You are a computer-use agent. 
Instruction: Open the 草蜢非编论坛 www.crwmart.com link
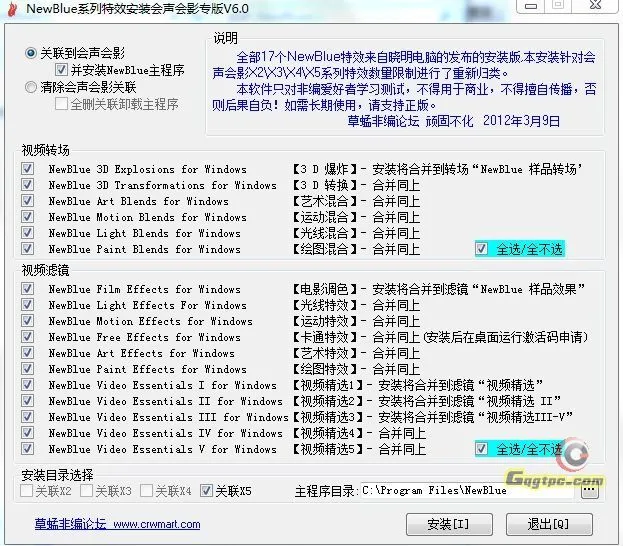(118, 524)
